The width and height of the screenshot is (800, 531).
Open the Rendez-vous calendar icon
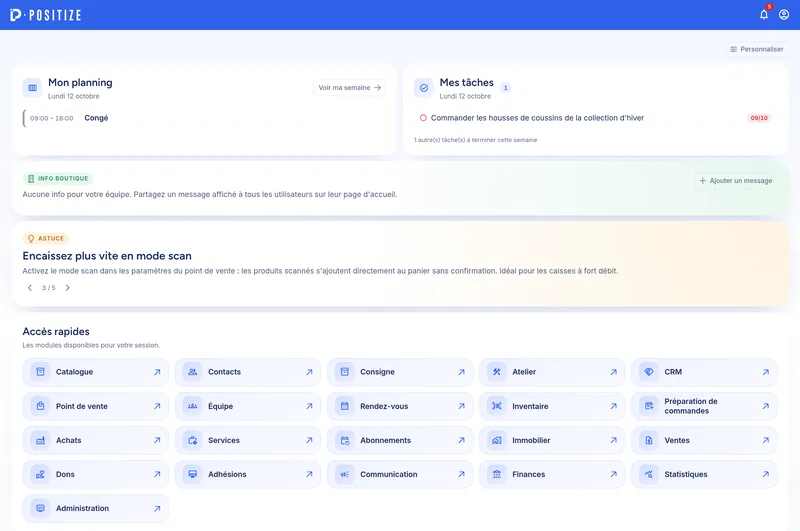point(344,406)
